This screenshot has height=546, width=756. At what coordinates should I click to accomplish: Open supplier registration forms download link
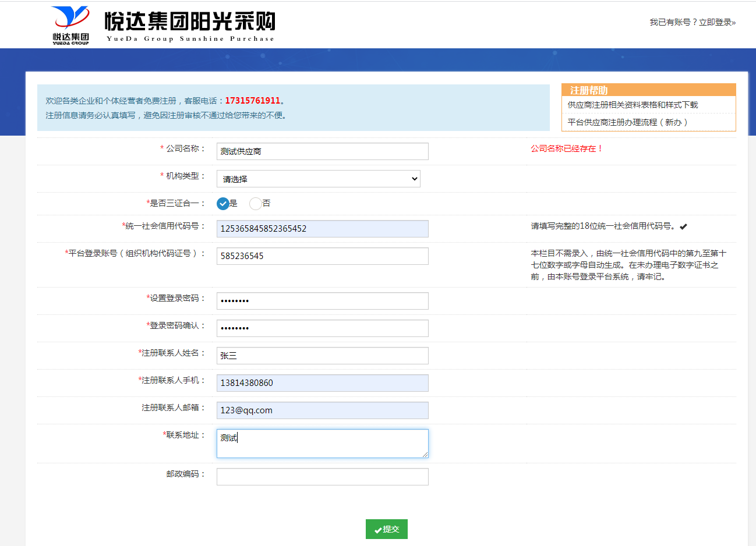tap(633, 105)
